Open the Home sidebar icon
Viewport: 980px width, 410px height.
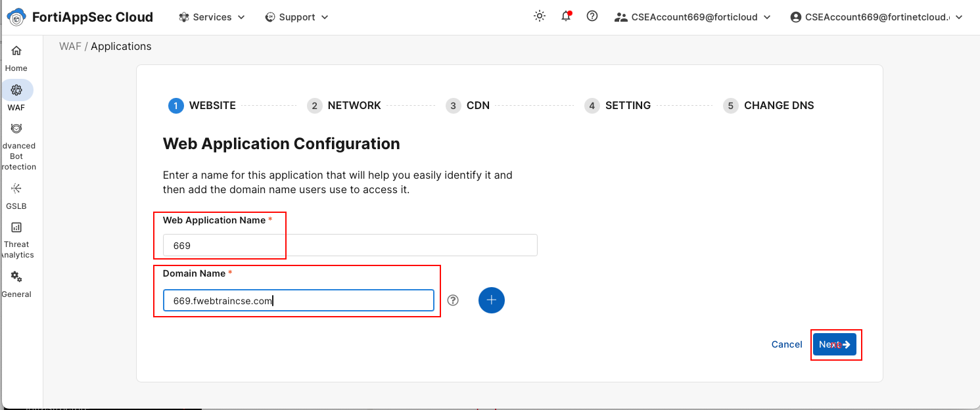(16, 51)
